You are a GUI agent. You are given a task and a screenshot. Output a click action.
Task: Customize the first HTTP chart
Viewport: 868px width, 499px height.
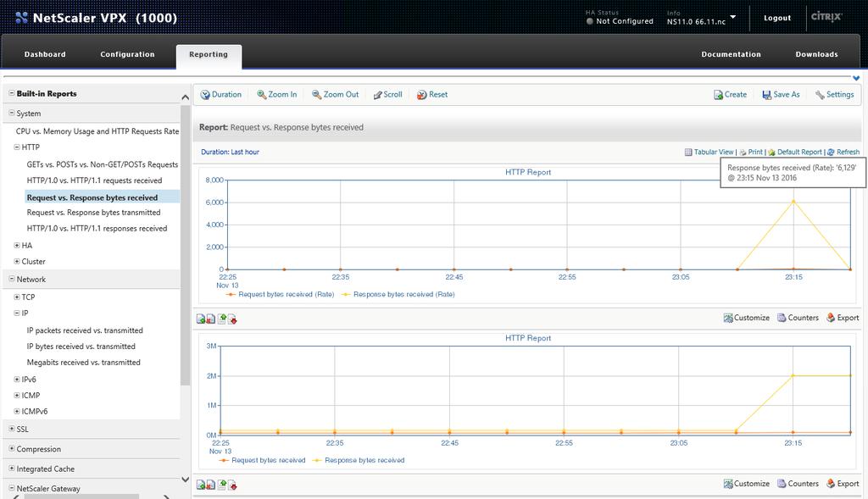tap(746, 318)
